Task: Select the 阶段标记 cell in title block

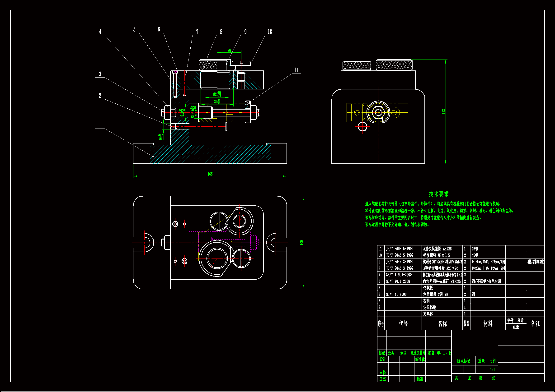Action: point(463,361)
